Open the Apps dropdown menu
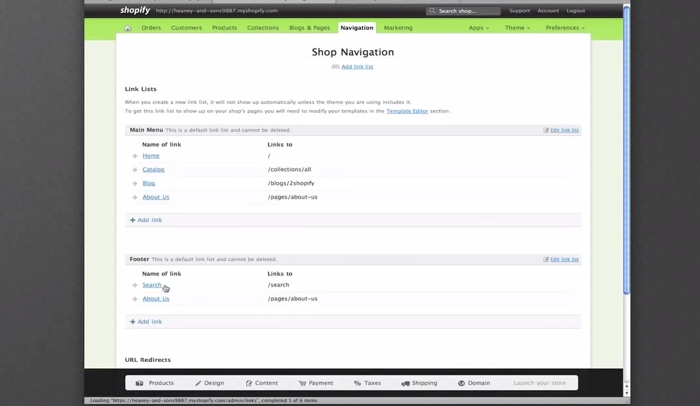Screen dimensions: 700x406 pos(479,28)
